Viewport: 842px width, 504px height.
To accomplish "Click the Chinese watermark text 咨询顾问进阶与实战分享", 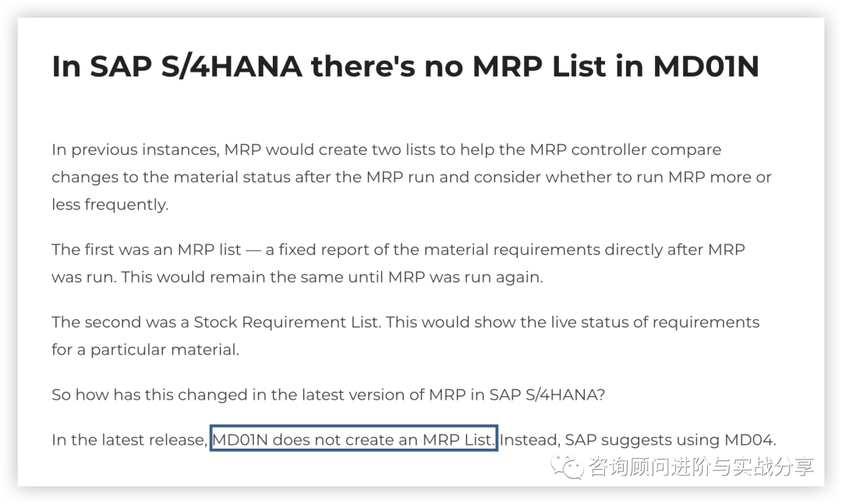I will coord(702,467).
